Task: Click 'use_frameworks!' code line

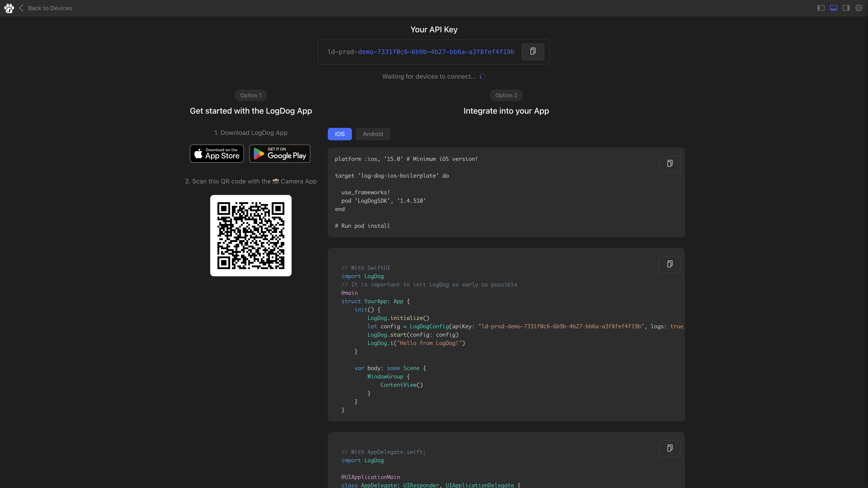Action: coord(366,192)
